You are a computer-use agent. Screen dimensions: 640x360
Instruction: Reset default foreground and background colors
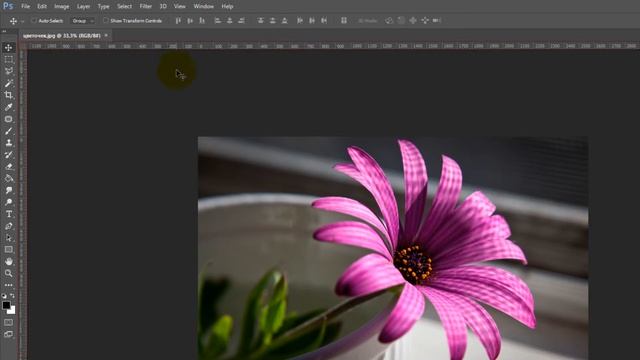(x=4, y=296)
